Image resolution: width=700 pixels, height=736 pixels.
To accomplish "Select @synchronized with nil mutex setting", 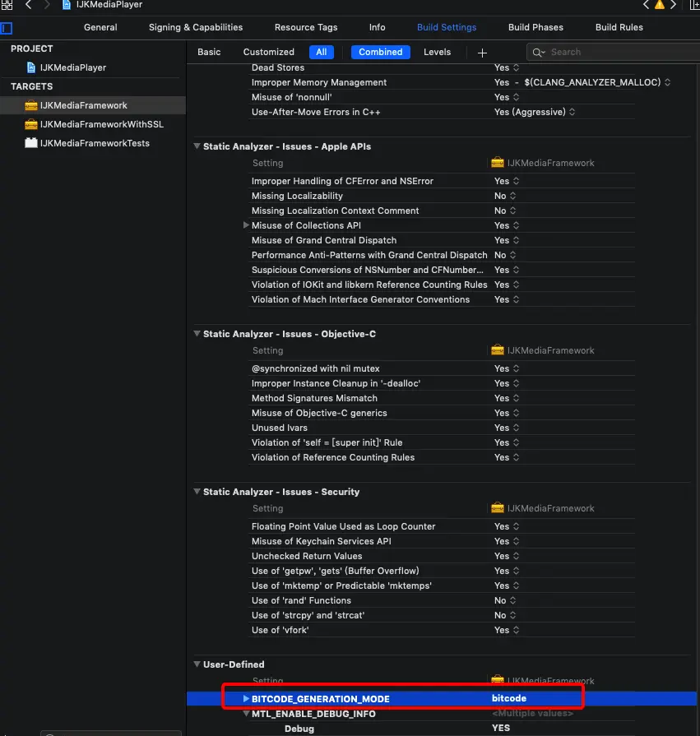I will [316, 369].
